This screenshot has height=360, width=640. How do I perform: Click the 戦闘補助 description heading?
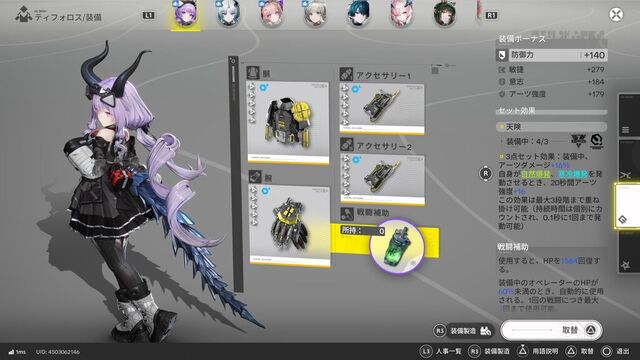(513, 247)
